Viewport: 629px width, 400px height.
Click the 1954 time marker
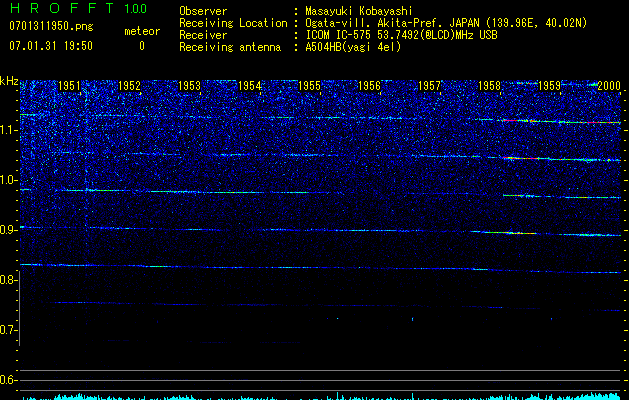click(250, 86)
